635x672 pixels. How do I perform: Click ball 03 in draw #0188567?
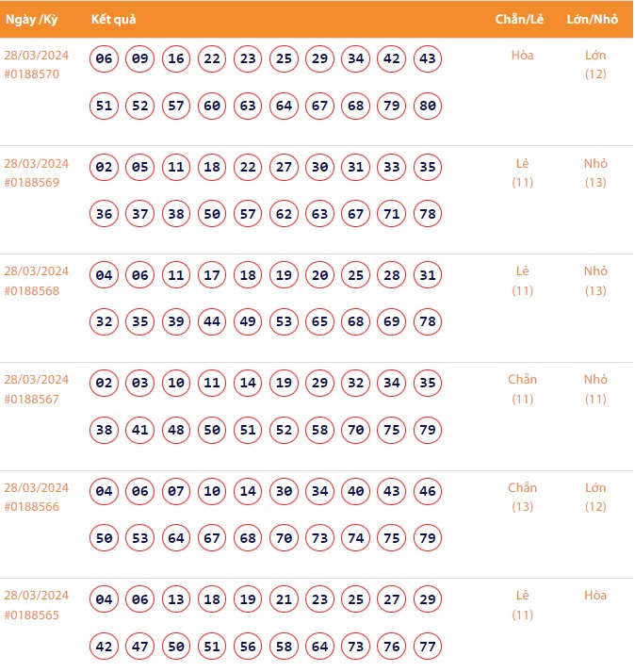[140, 384]
